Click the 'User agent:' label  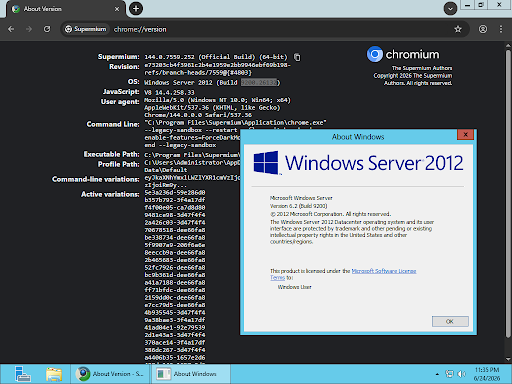(120, 102)
